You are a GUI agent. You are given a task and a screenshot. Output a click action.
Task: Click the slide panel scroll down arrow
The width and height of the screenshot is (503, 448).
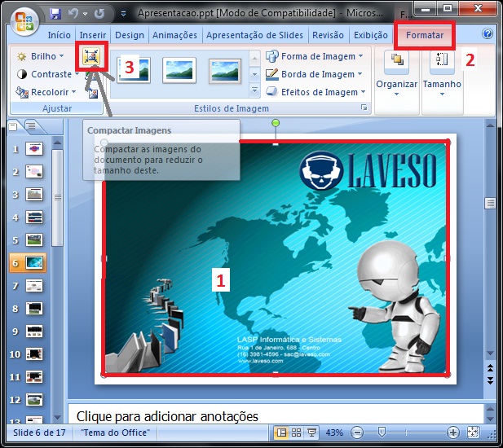click(57, 417)
